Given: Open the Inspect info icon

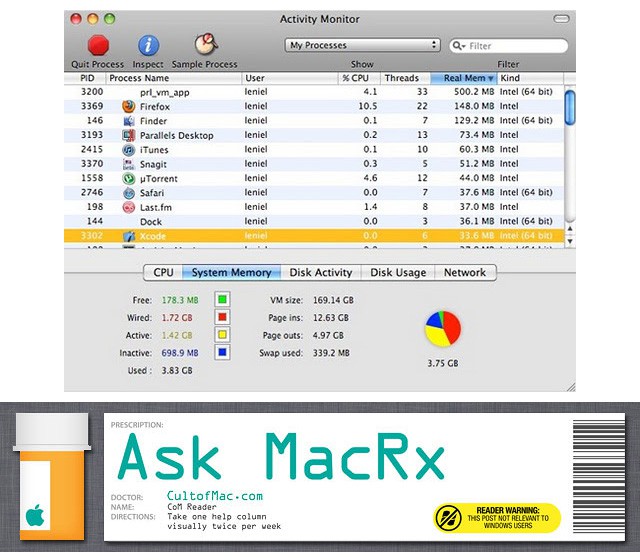Looking at the screenshot, I should click(x=149, y=45).
